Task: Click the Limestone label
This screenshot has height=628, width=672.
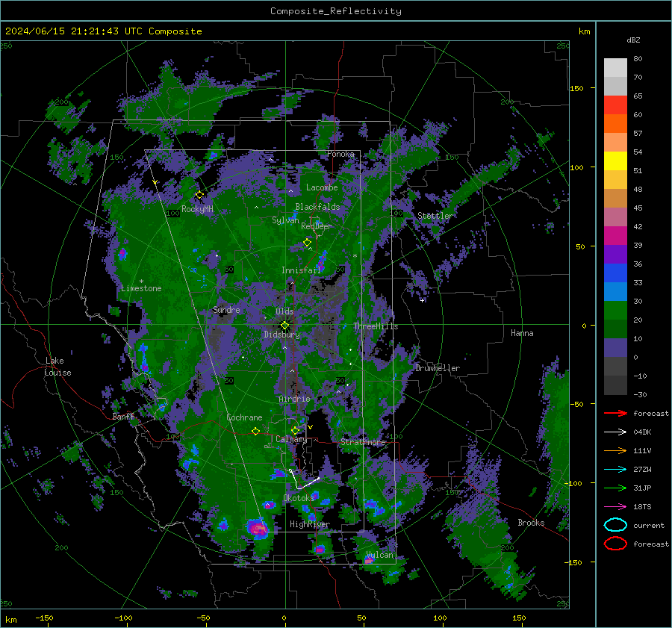Action: 141,288
